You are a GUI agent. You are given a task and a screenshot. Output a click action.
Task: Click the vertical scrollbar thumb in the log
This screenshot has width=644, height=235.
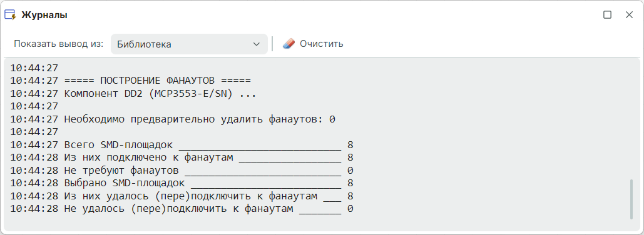[x=631, y=199]
